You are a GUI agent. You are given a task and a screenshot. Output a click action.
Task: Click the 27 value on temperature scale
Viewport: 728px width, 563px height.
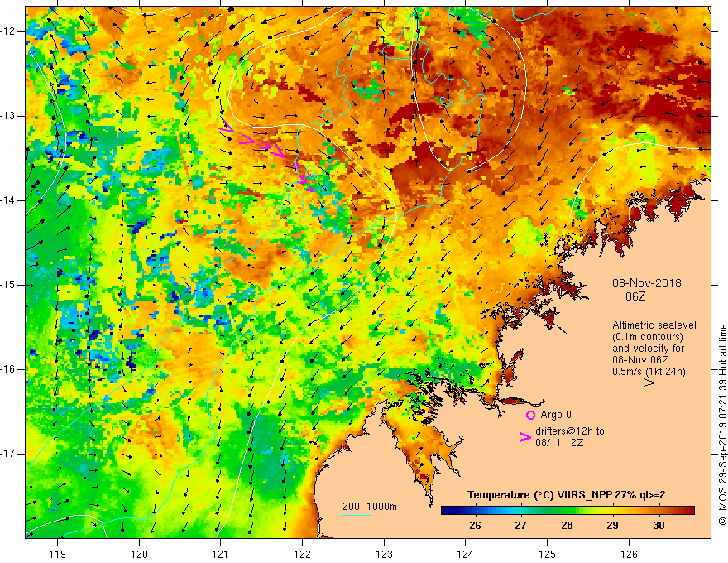point(521,526)
